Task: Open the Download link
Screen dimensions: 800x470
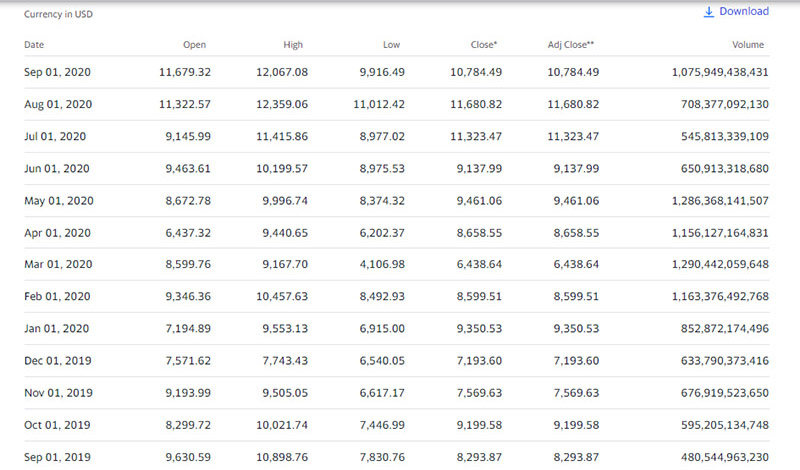Action: (743, 12)
